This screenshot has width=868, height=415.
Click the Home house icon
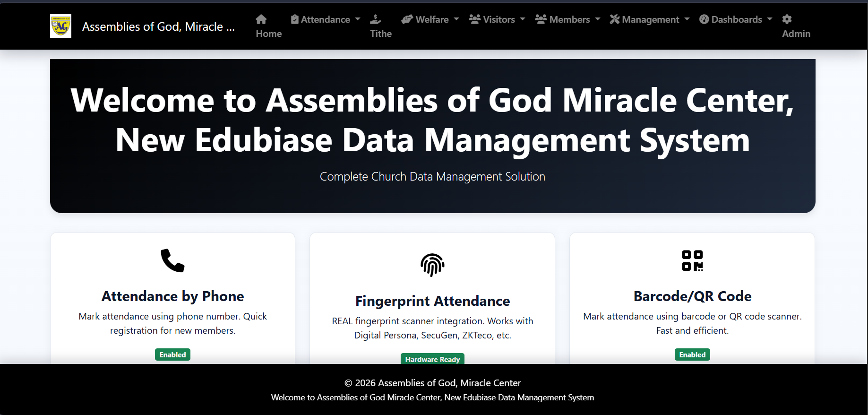pyautogui.click(x=261, y=19)
